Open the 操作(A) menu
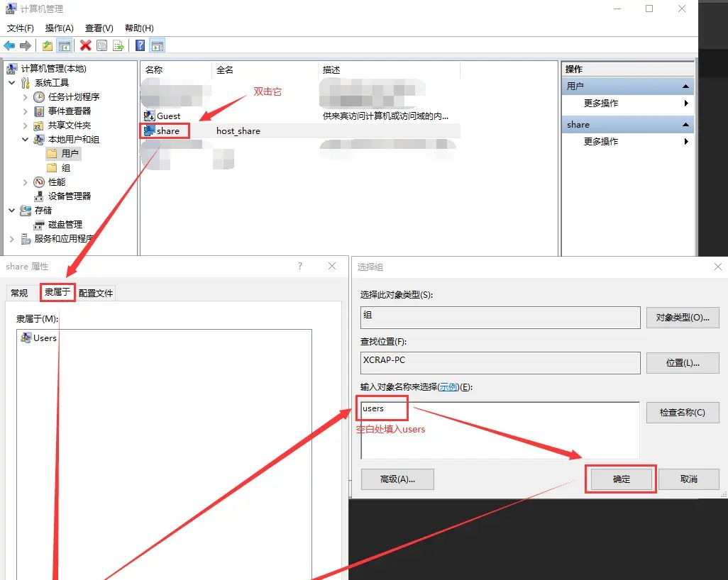The image size is (728, 580). pos(60,28)
